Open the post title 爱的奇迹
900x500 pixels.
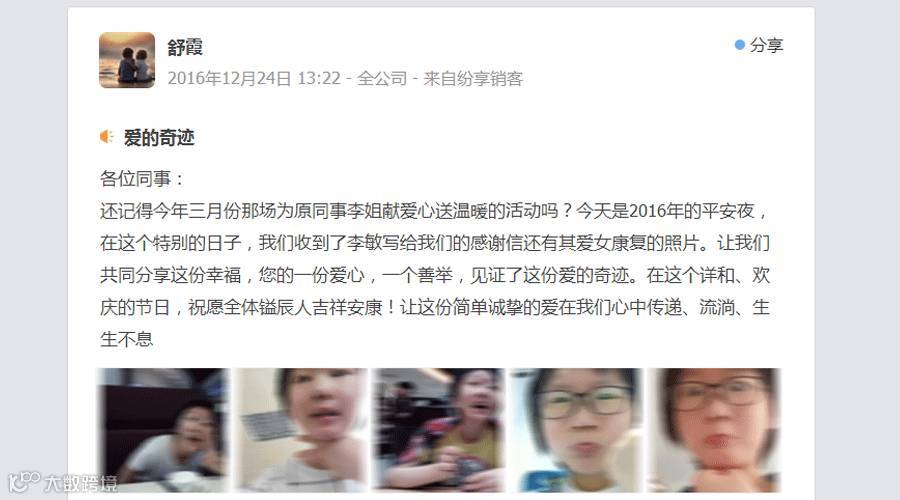[159, 138]
